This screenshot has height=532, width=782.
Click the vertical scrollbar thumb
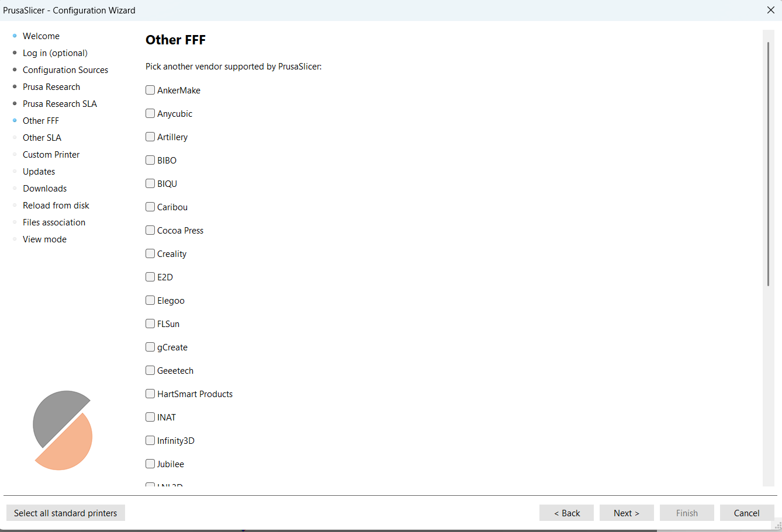coord(768,164)
